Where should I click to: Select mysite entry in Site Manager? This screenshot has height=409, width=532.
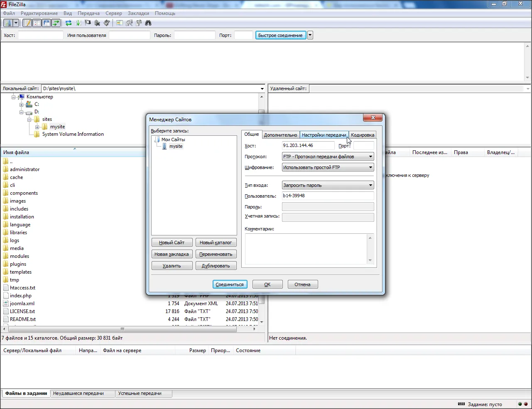tap(176, 146)
